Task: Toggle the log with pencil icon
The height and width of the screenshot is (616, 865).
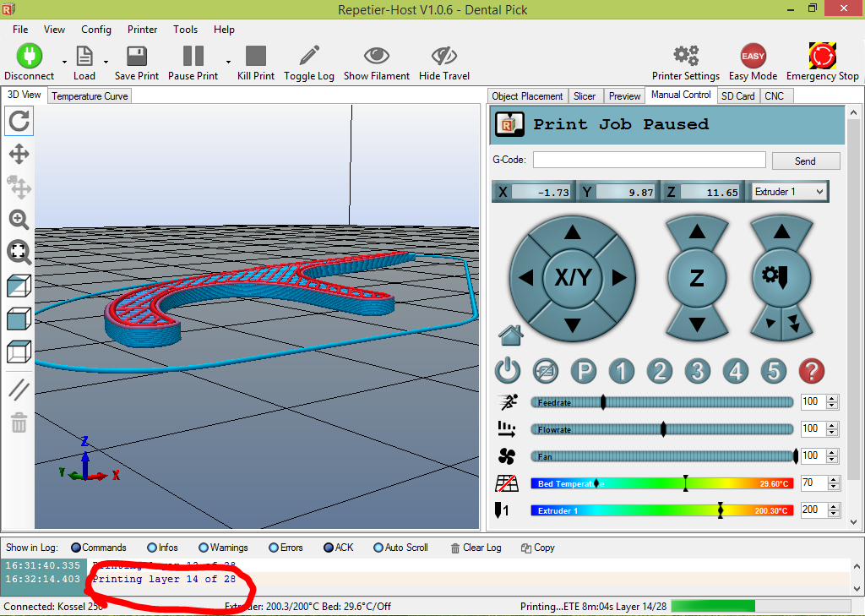Action: coord(309,56)
